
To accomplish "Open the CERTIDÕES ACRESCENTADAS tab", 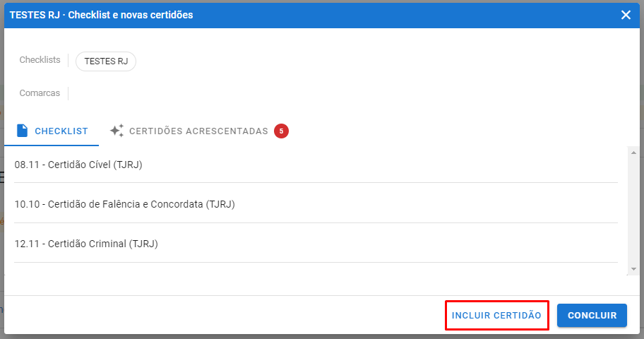I will click(198, 131).
